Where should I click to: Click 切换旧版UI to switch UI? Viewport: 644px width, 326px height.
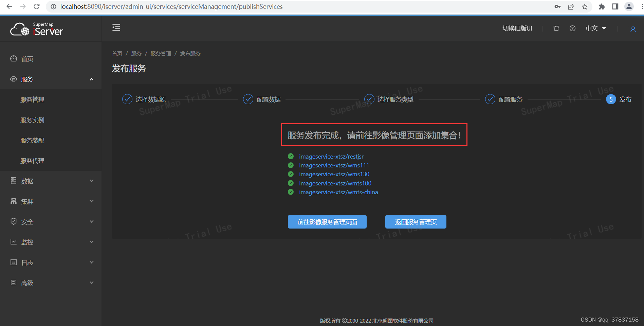[x=517, y=29]
